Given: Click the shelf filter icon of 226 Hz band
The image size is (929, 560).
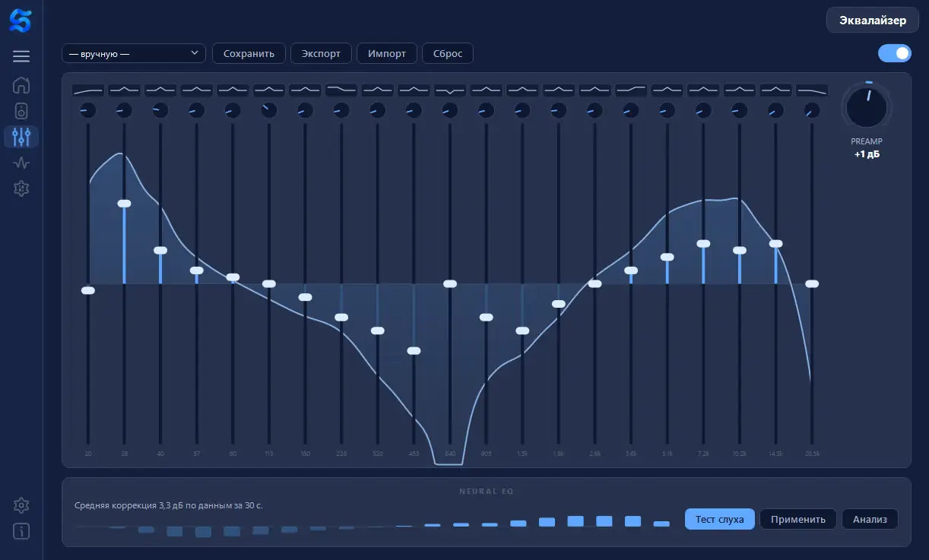Looking at the screenshot, I should (341, 90).
